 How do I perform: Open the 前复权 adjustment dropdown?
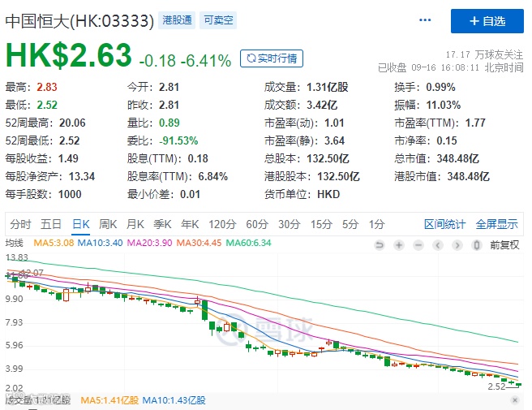(504, 245)
